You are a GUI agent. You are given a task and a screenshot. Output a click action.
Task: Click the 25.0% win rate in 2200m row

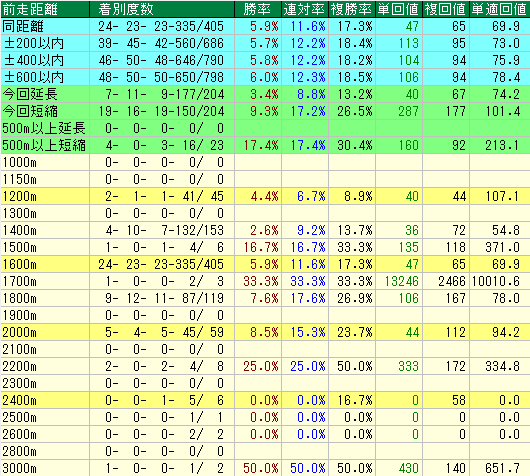pyautogui.click(x=261, y=366)
